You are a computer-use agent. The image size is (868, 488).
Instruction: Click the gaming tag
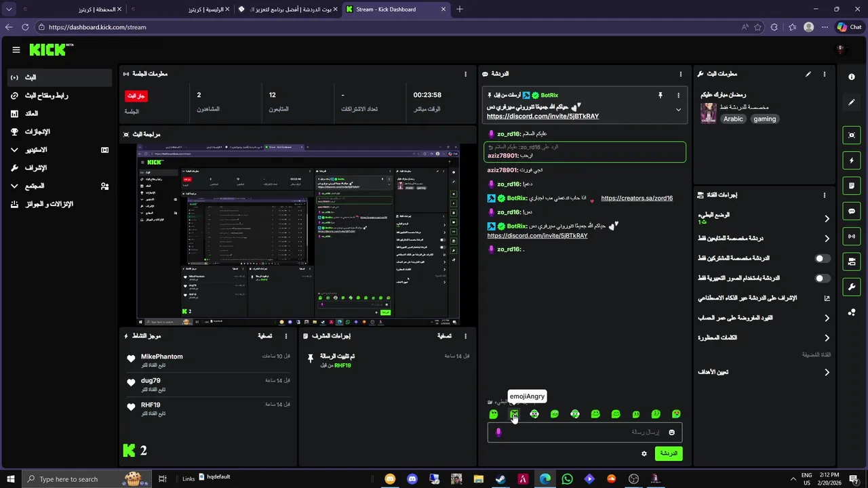pos(764,119)
